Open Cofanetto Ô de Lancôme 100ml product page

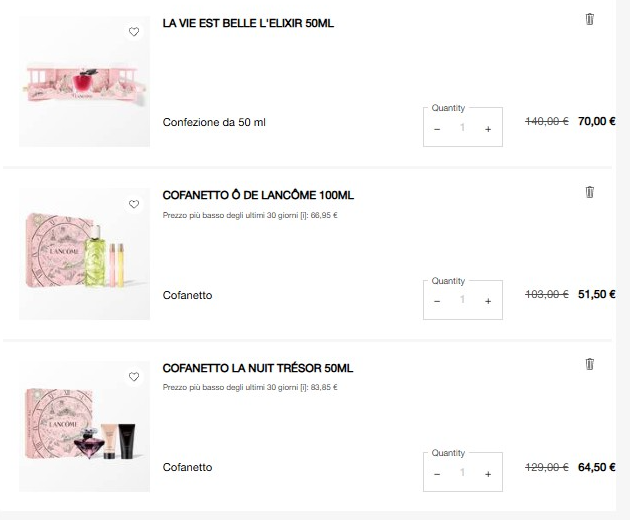[258, 195]
